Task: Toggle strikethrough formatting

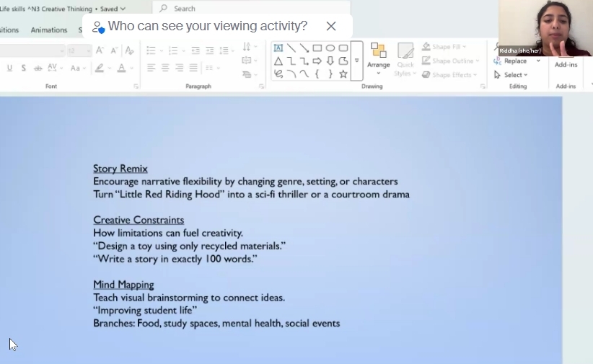Action: (23, 68)
